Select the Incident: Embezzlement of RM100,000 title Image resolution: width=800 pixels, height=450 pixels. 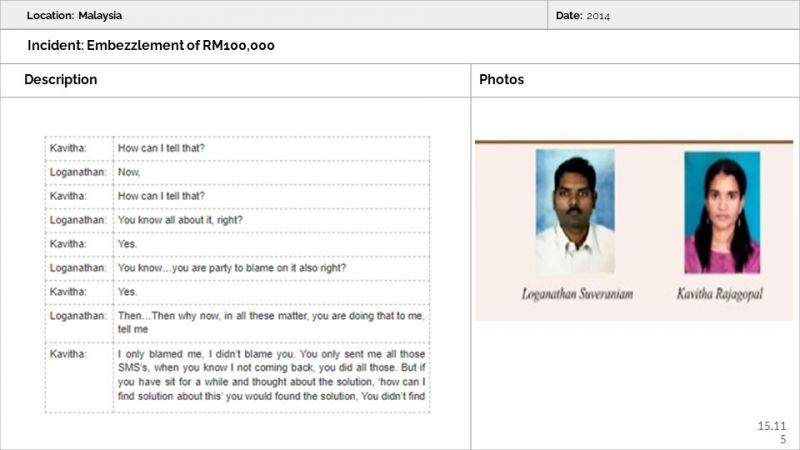pos(150,46)
